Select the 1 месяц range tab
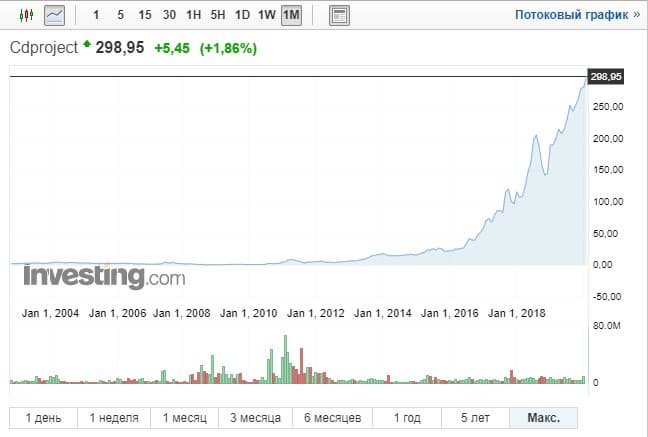Image resolution: width=648 pixels, height=437 pixels. (x=185, y=418)
